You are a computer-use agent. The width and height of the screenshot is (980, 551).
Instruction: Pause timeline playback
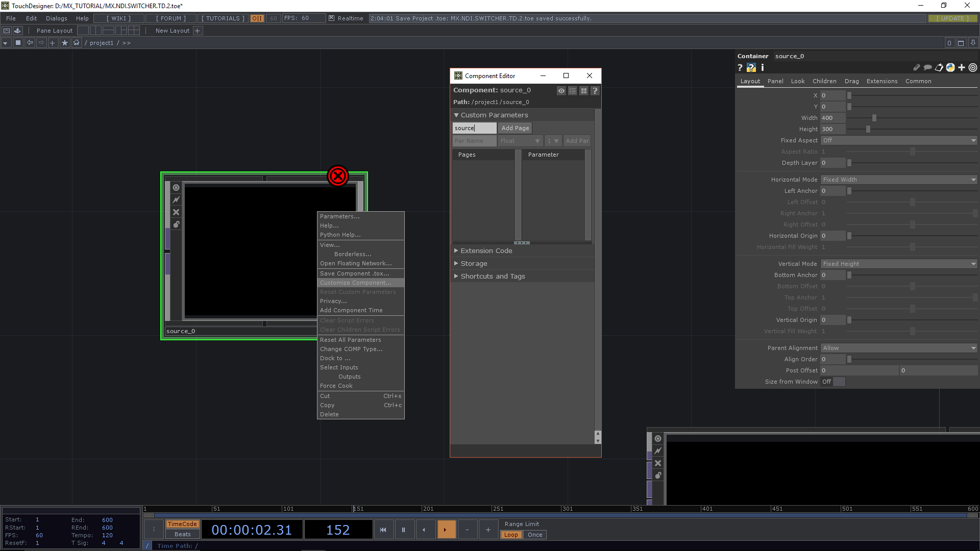(x=403, y=530)
